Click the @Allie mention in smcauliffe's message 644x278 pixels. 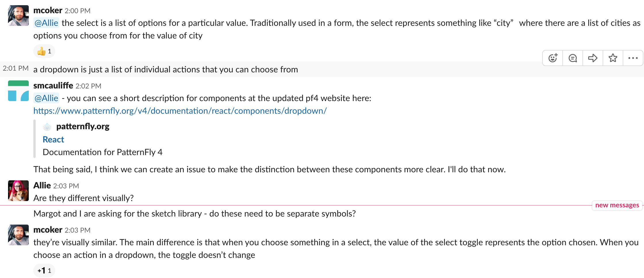pyautogui.click(x=46, y=98)
